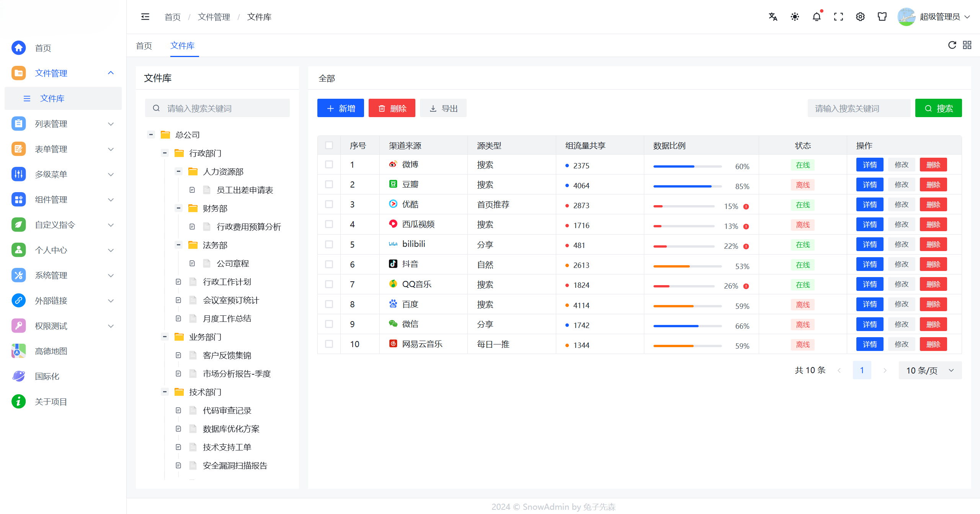The image size is (980, 514).
Task: Select the translate language icon in the top toolbar
Action: pos(773,16)
